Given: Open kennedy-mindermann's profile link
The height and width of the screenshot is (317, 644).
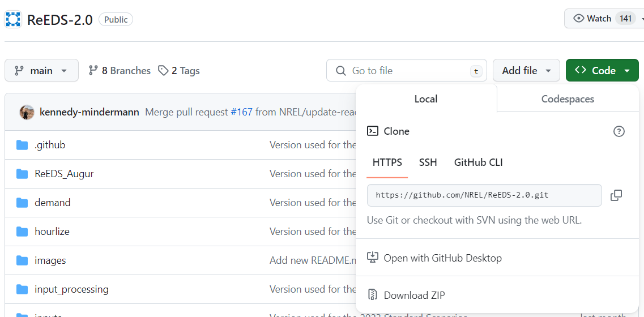Looking at the screenshot, I should (89, 112).
